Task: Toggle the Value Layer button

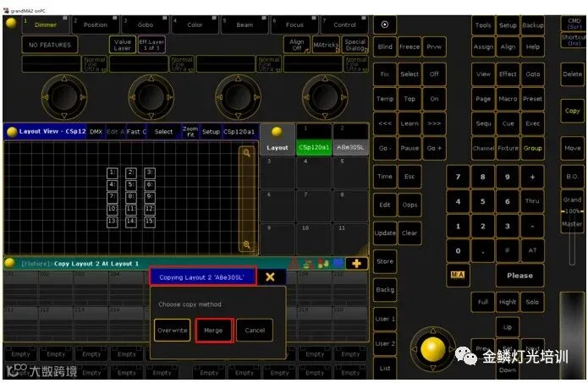Action: pos(122,45)
